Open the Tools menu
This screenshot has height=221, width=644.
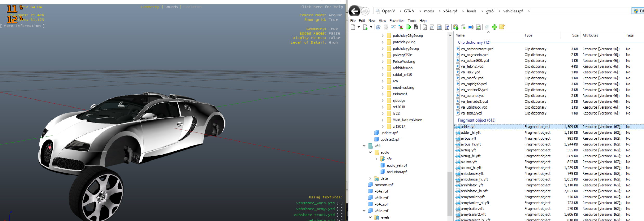(412, 21)
